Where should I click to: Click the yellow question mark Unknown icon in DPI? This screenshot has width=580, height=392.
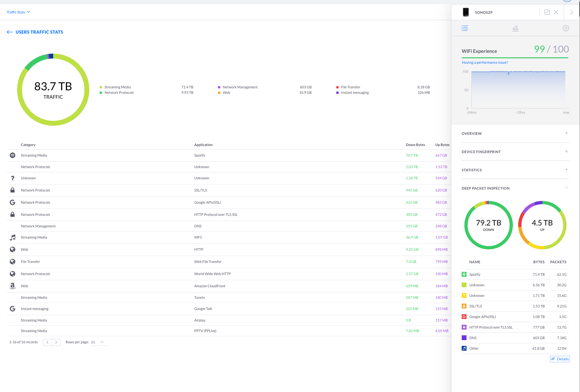pos(464,295)
